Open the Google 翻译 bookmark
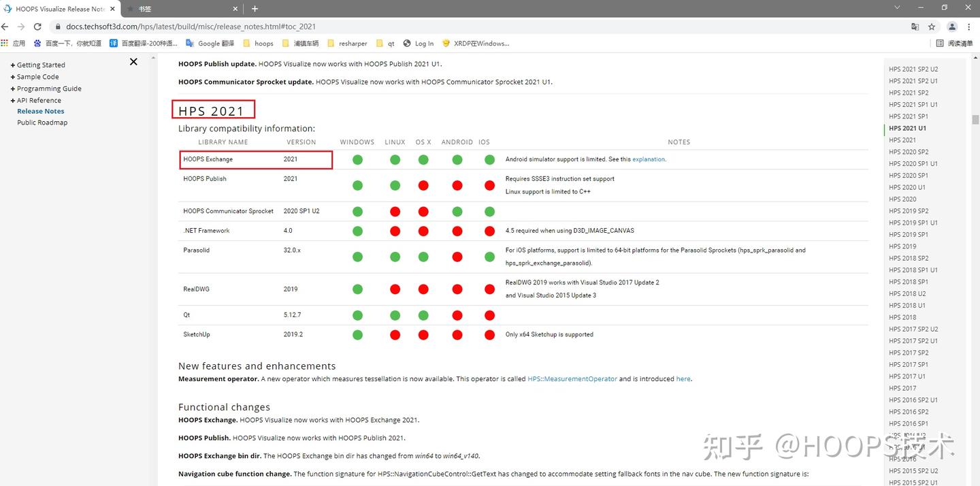 (x=210, y=43)
